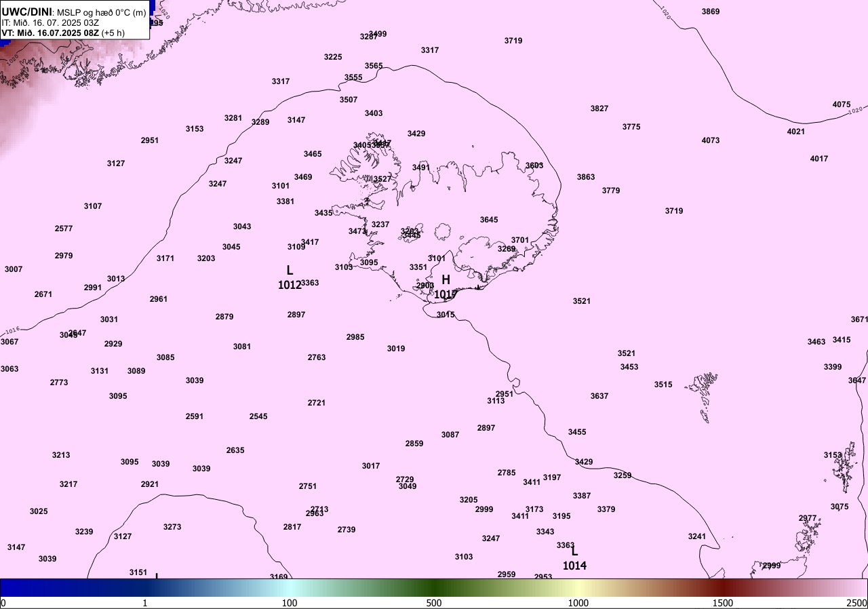Click the 100 tick on the color scale
The height and width of the screenshot is (609, 868).
coord(290,603)
